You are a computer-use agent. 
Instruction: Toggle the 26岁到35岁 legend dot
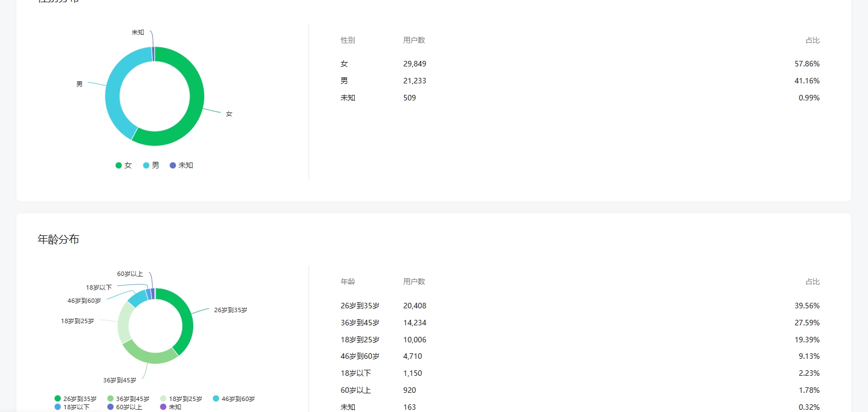pyautogui.click(x=58, y=399)
